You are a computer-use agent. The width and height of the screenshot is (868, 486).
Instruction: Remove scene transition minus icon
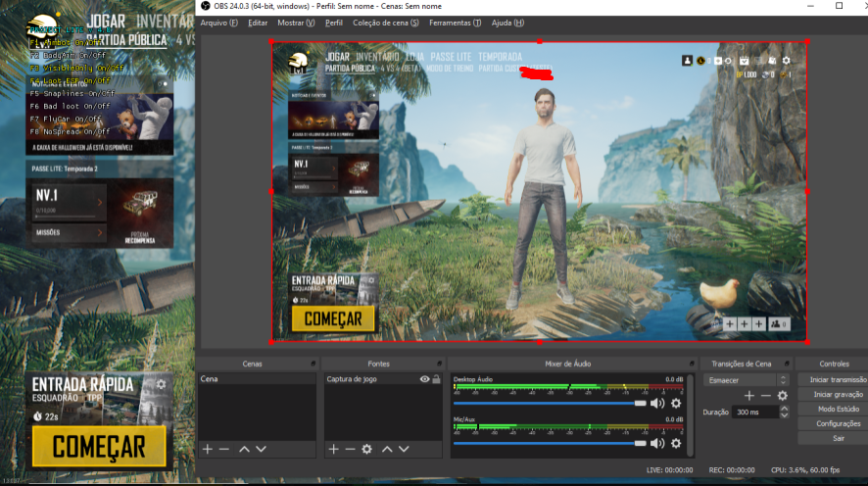pos(765,396)
